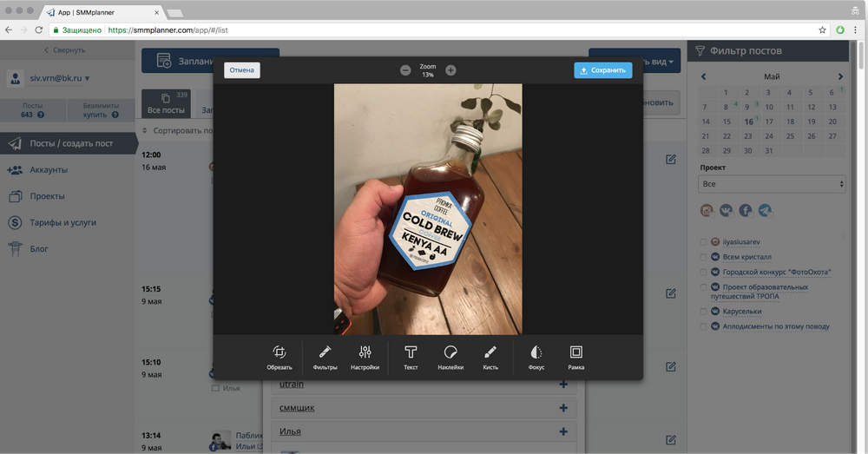The width and height of the screenshot is (868, 454).
Task: Open Тарифы и услуги in sidebar
Action: (62, 223)
